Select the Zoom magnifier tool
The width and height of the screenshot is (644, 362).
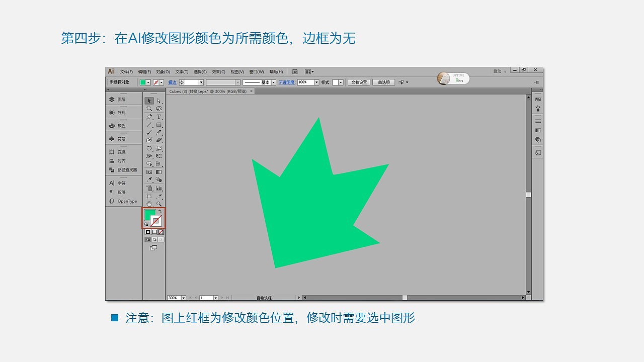(159, 204)
